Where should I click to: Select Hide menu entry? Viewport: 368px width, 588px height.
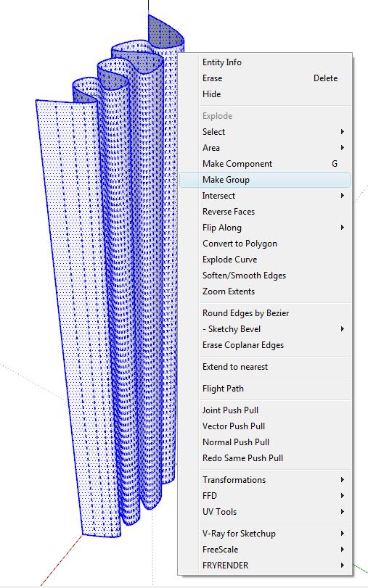pos(265,94)
